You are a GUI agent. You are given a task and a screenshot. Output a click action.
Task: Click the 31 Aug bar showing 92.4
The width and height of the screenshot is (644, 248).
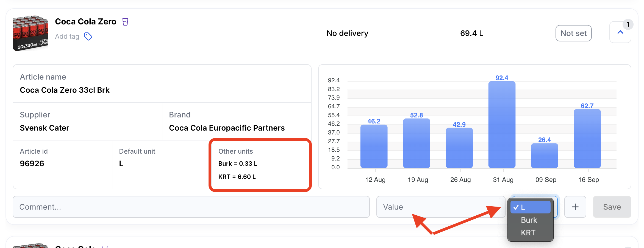[502, 125]
